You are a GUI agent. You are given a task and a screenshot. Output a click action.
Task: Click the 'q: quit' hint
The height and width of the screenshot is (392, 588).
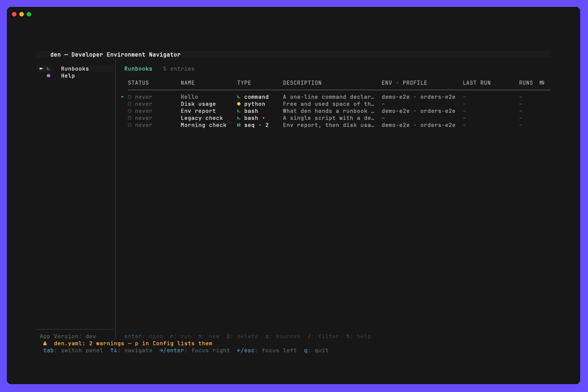[x=317, y=351]
